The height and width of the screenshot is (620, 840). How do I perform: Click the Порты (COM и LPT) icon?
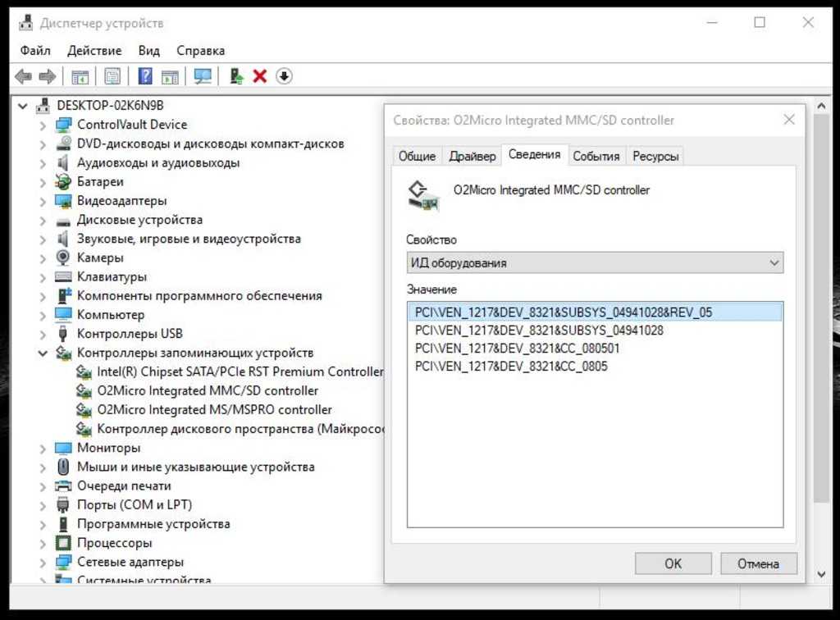[63, 505]
